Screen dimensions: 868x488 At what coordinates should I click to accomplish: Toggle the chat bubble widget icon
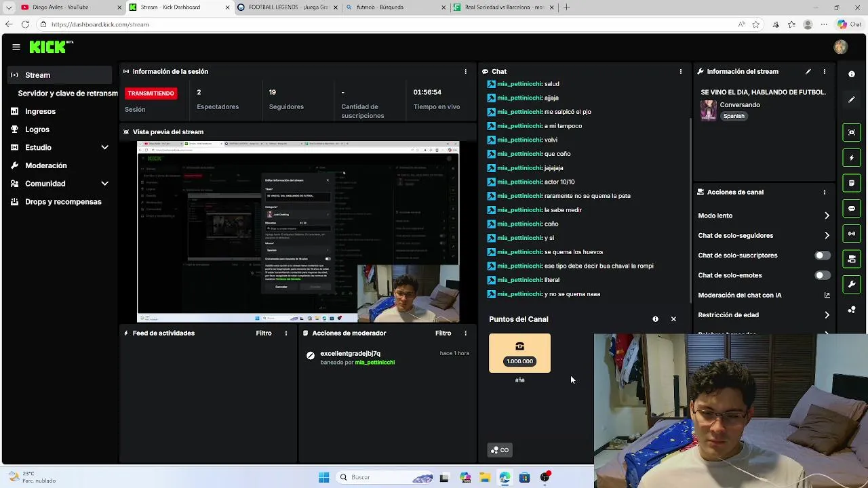pyautogui.click(x=852, y=209)
